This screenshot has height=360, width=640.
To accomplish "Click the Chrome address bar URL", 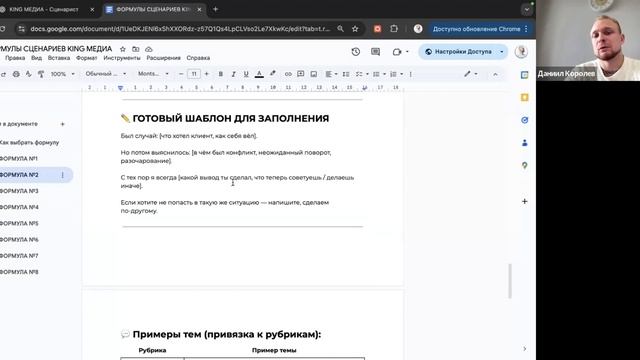I will tap(180, 29).
